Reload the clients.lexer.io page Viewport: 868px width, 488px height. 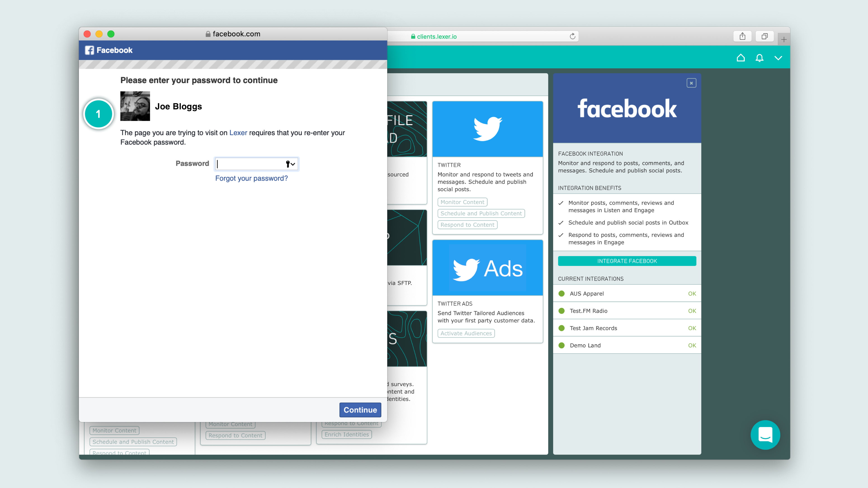coord(573,36)
